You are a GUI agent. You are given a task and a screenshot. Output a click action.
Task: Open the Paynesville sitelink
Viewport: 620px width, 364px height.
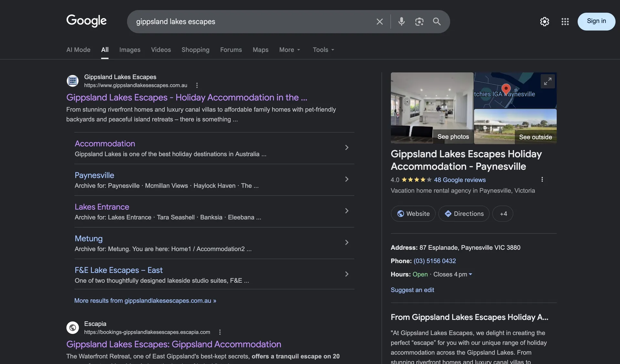pyautogui.click(x=94, y=175)
